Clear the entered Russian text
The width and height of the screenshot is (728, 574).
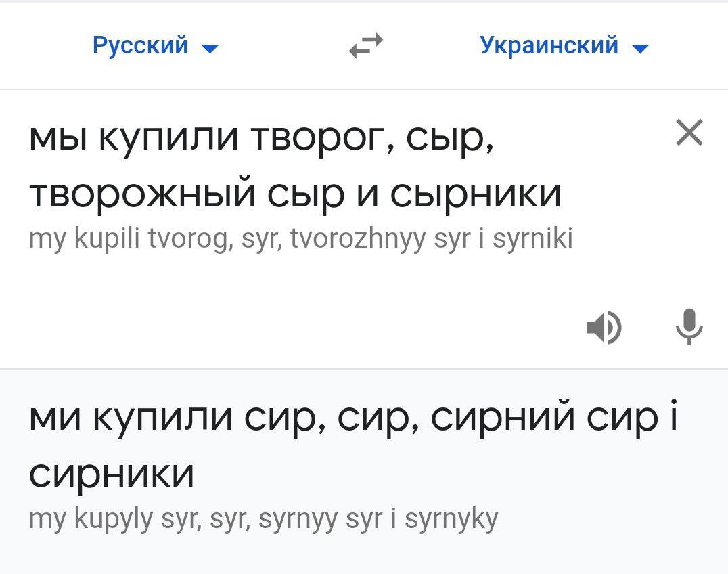[689, 132]
